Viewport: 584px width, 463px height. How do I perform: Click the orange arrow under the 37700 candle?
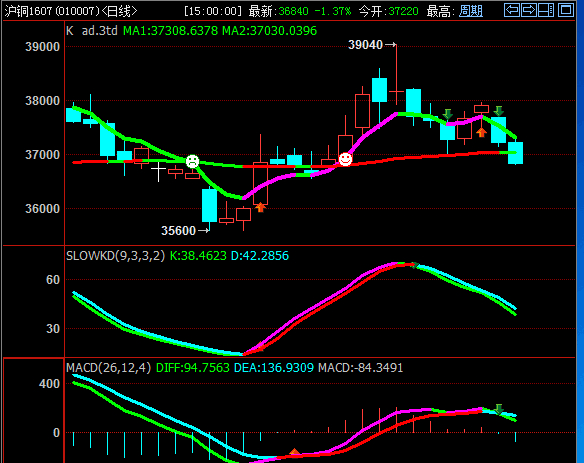pos(481,132)
